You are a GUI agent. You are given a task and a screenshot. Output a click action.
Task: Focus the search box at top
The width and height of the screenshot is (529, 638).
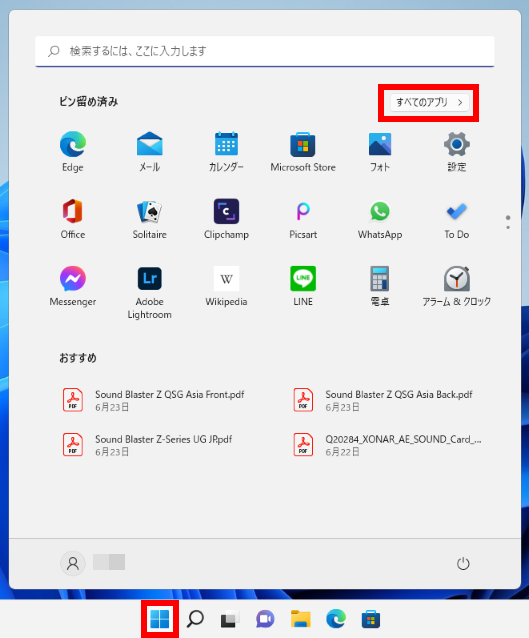(x=264, y=51)
